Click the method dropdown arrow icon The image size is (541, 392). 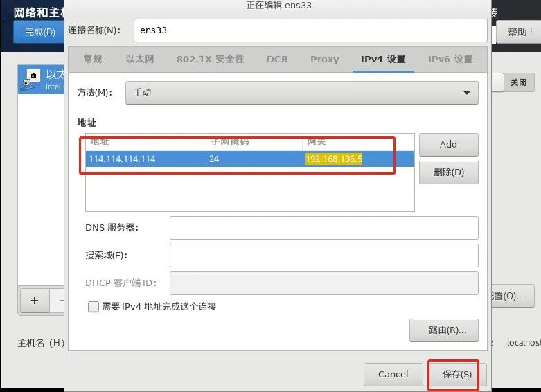click(466, 93)
